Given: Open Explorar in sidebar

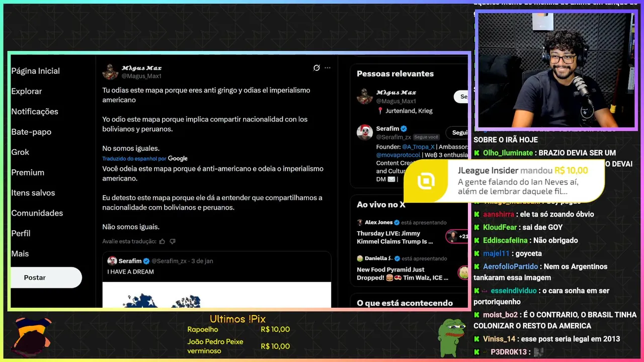Looking at the screenshot, I should point(27,92).
